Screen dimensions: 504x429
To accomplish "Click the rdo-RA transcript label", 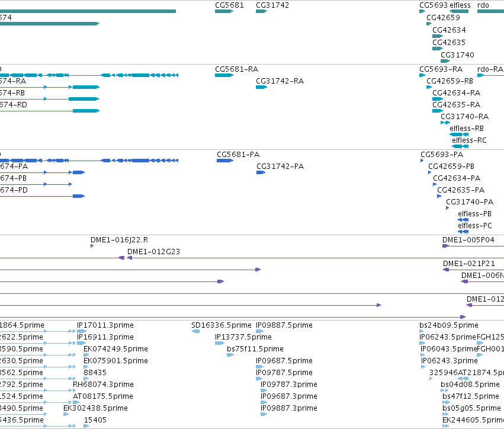I will (x=490, y=69).
